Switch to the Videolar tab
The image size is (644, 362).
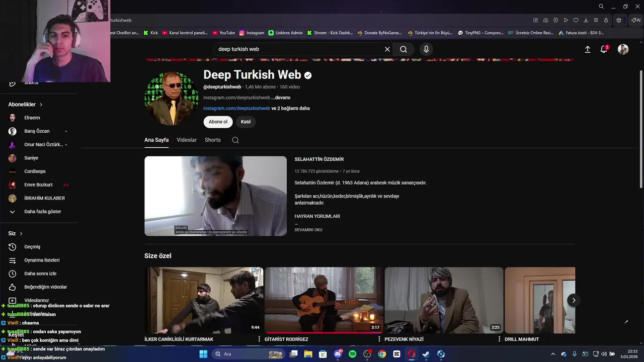187,140
